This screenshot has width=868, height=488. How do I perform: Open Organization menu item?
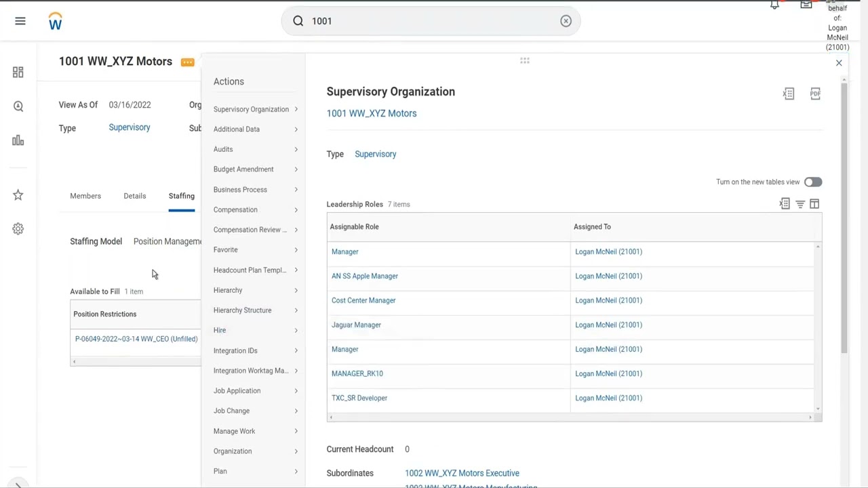click(x=255, y=451)
